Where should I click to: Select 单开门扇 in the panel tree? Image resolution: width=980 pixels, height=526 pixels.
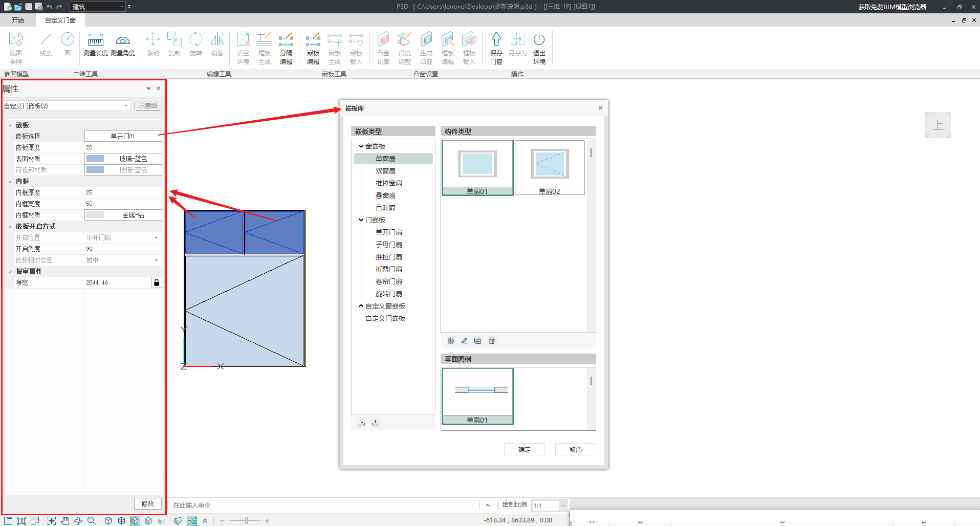tap(388, 232)
